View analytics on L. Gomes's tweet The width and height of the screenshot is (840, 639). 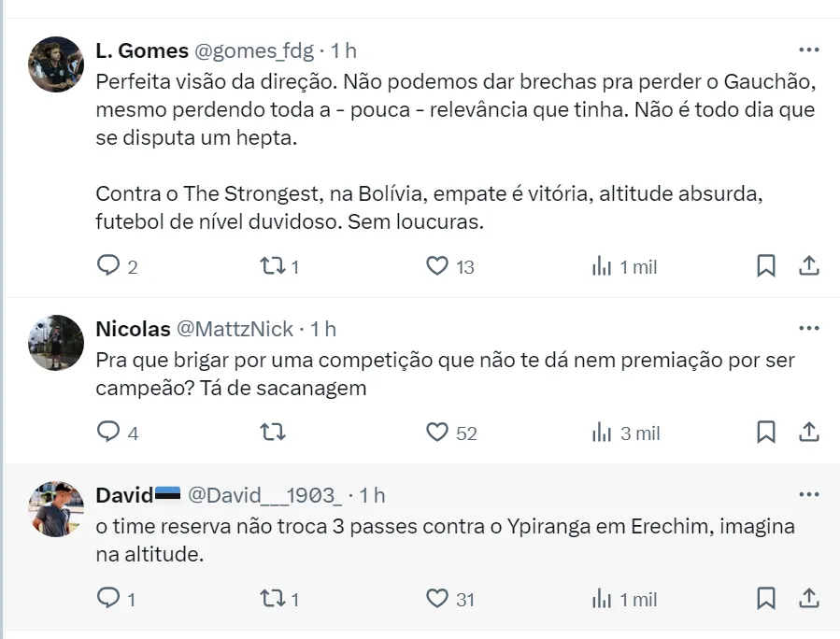click(602, 266)
